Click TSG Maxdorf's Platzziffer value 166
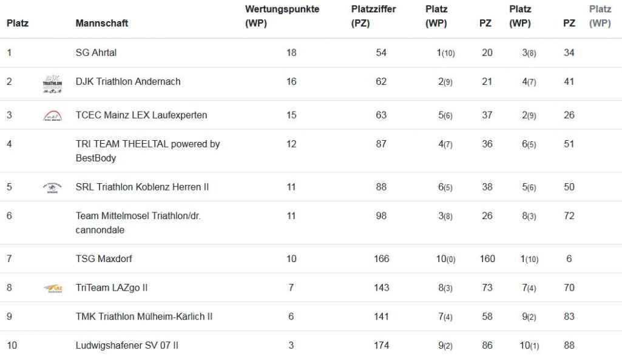Viewport: 622px width, 364px height. coord(381,259)
